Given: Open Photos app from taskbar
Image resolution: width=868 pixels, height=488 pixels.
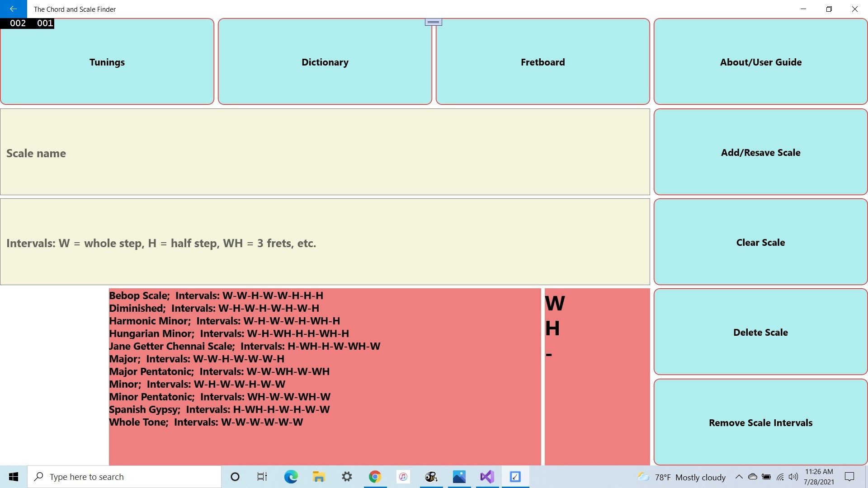Looking at the screenshot, I should [459, 477].
